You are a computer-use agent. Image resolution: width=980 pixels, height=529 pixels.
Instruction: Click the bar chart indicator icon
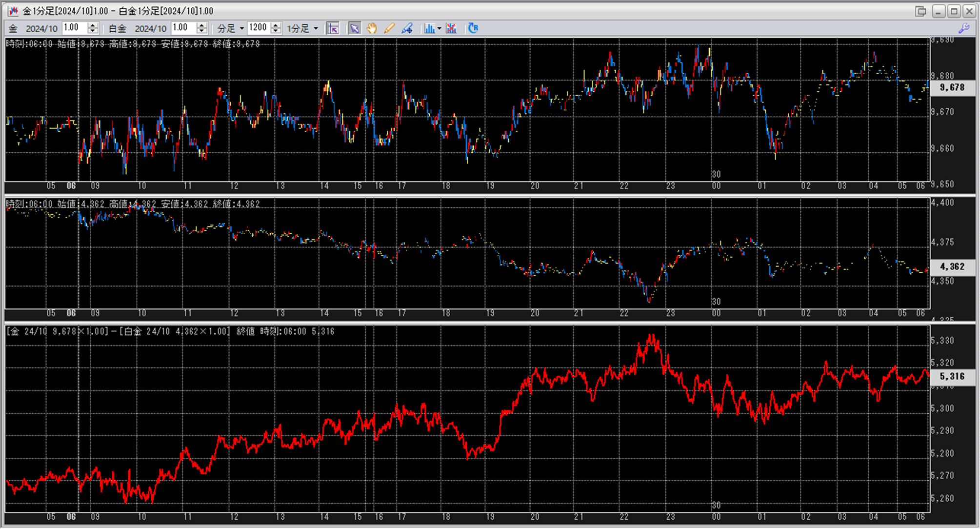coord(429,28)
